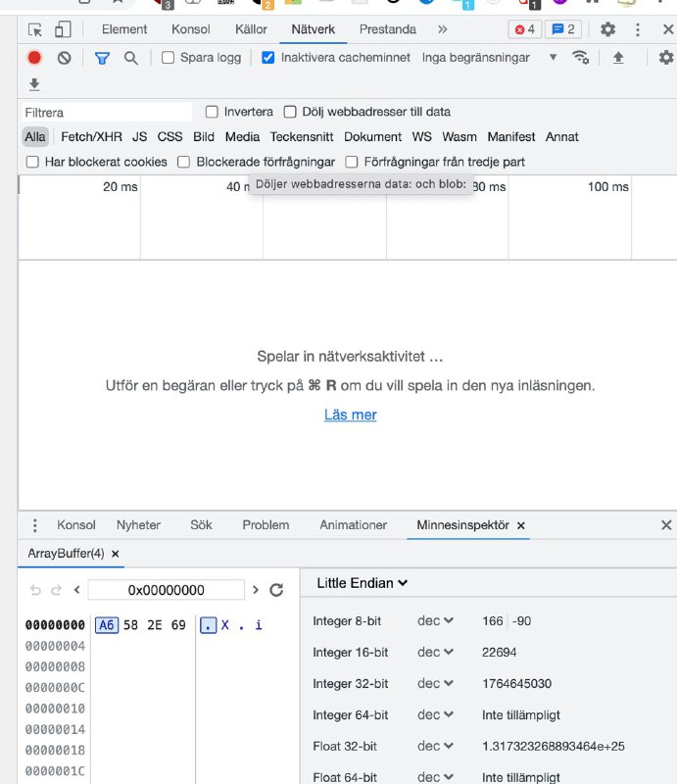This screenshot has height=784, width=677.
Task: Switch to the Prestanda tab
Action: coord(387,29)
